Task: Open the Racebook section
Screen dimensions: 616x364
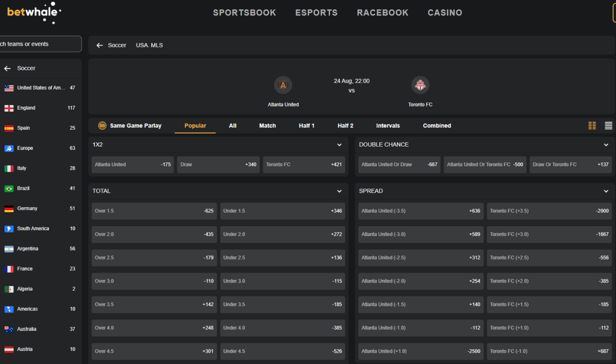Action: (x=382, y=13)
